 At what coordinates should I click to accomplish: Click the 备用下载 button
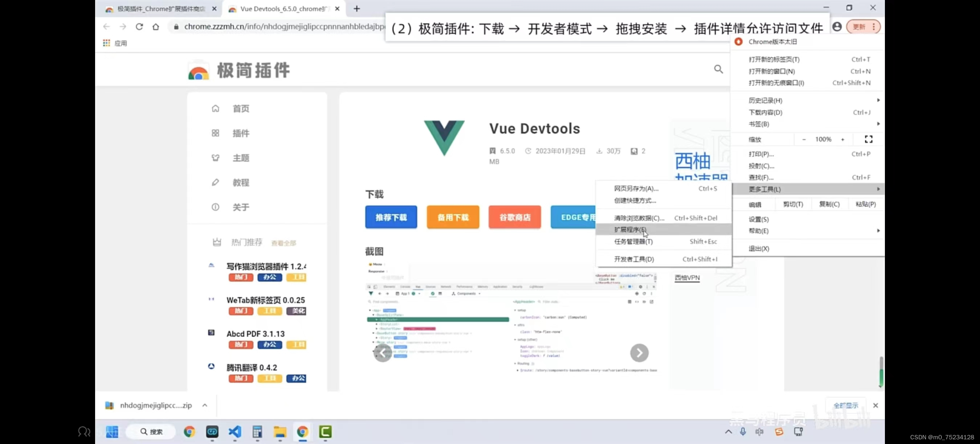[x=453, y=217]
